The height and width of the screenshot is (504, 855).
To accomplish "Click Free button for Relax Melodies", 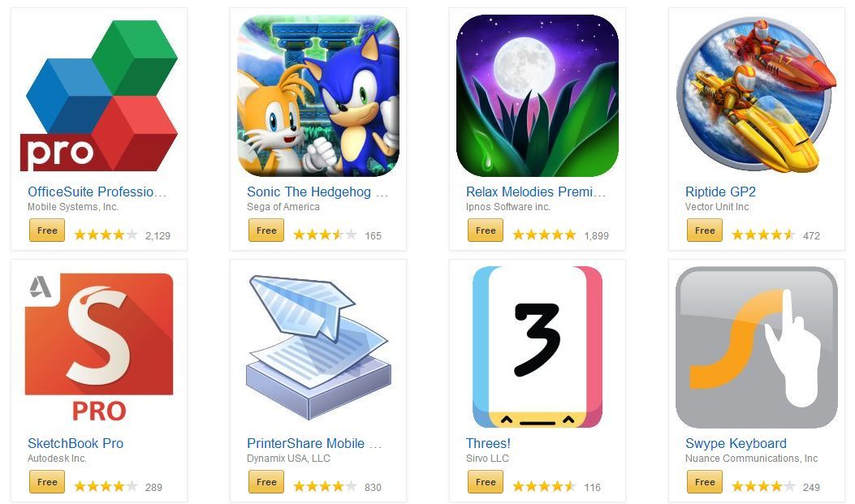I will [x=486, y=230].
